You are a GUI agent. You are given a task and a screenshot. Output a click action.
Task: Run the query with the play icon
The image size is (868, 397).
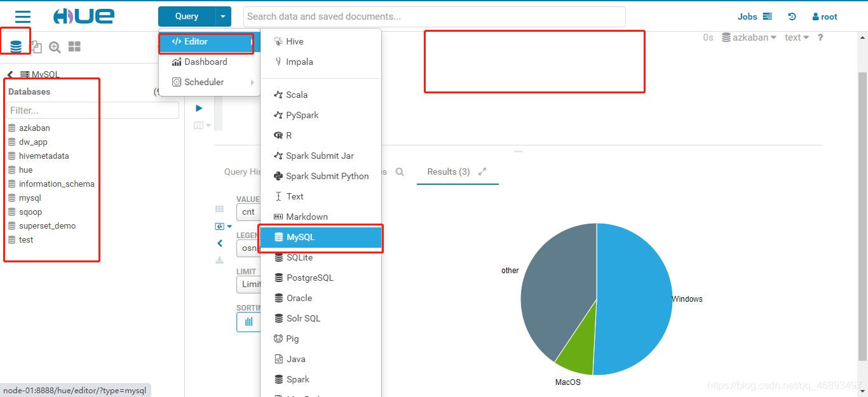[x=199, y=108]
